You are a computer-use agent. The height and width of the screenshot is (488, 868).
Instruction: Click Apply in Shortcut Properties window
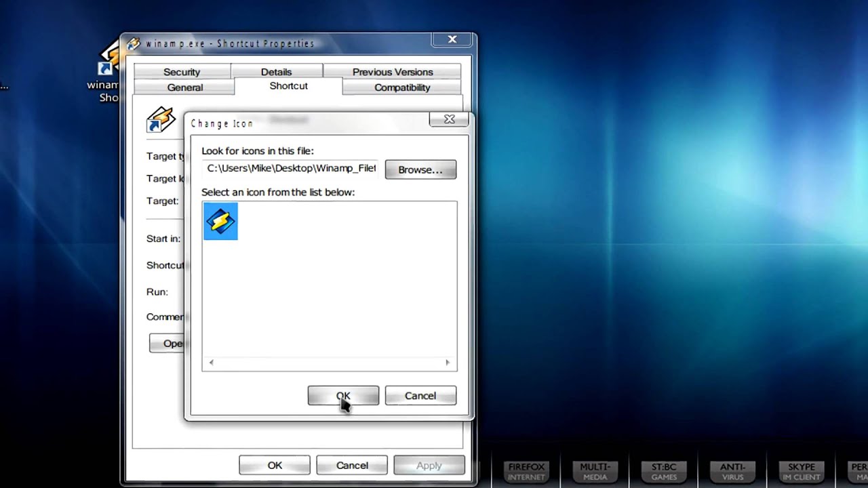click(429, 466)
